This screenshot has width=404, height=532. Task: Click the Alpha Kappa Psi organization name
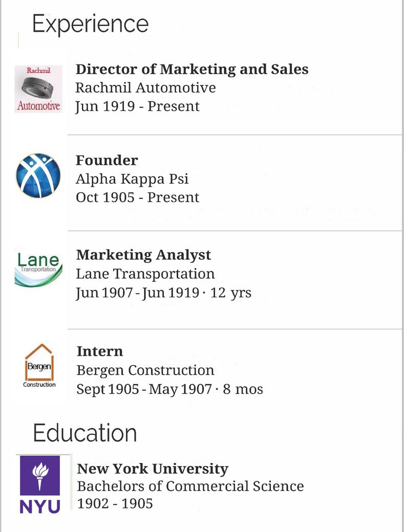click(132, 179)
